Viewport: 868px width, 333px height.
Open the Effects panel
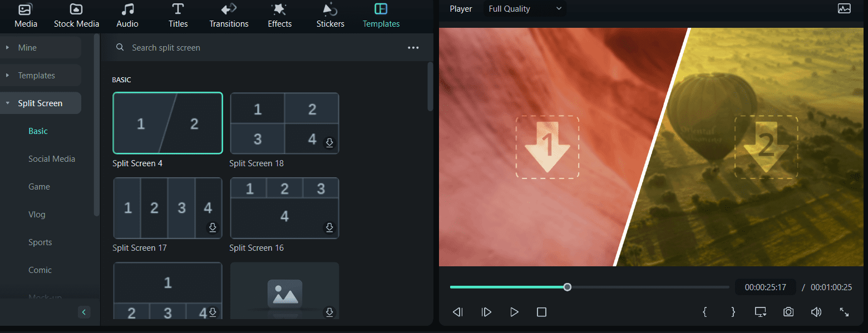[279, 15]
